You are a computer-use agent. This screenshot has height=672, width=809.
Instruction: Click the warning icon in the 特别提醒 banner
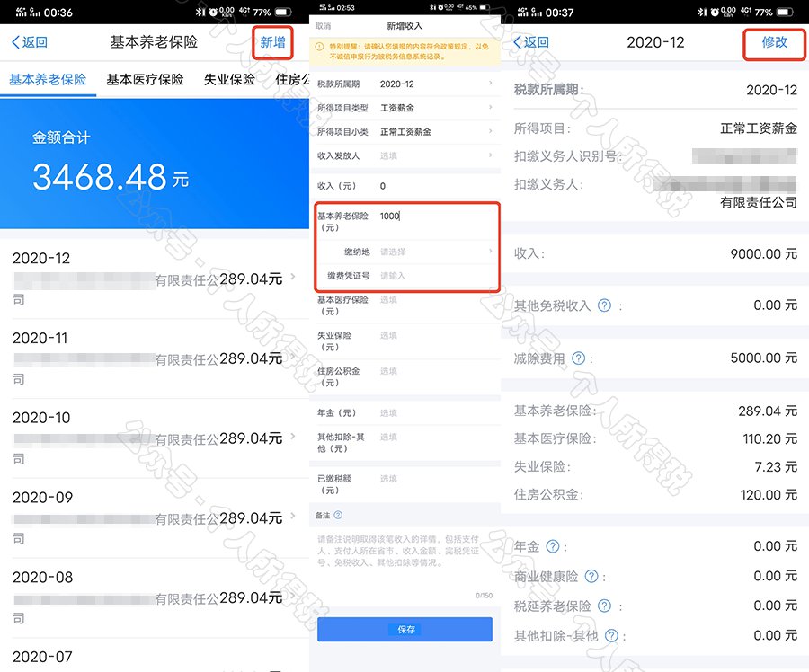coord(320,47)
